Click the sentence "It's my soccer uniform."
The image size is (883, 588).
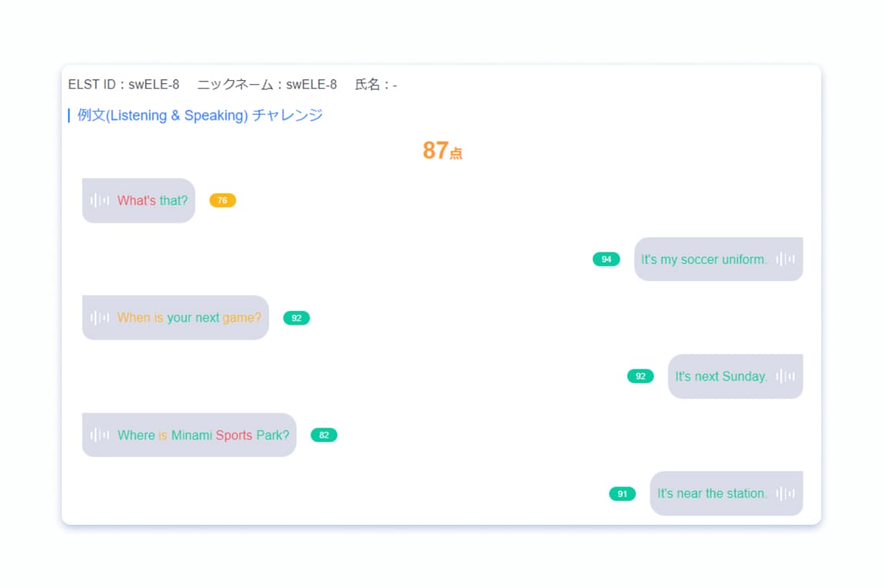(x=703, y=260)
